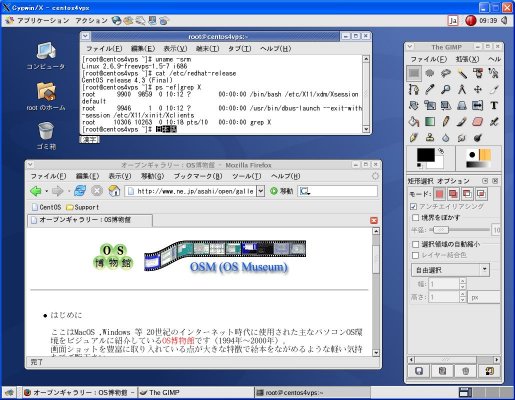This screenshot has width=515, height=400.
Task: Select the Fuzzy Select magic wand tool
Action: (x=462, y=73)
